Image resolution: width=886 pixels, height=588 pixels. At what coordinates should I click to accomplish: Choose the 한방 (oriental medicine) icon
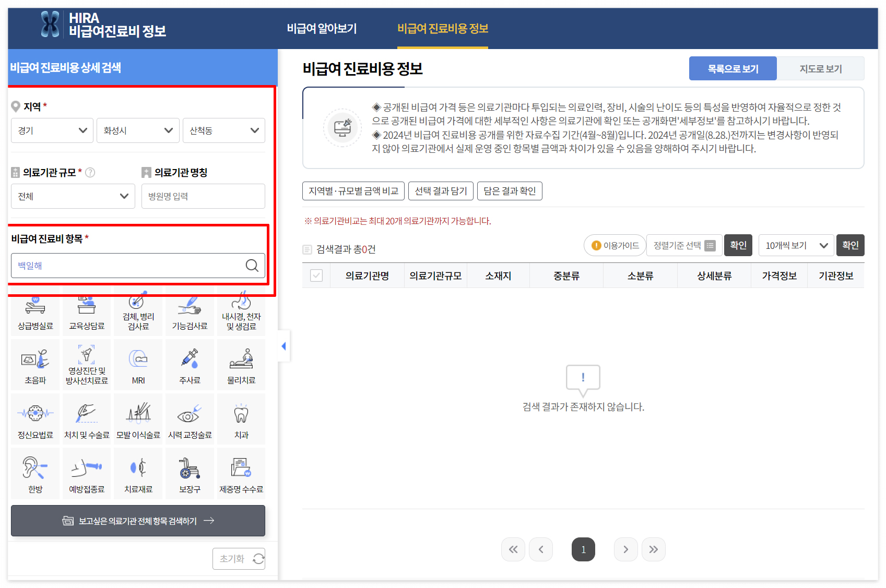[34, 473]
